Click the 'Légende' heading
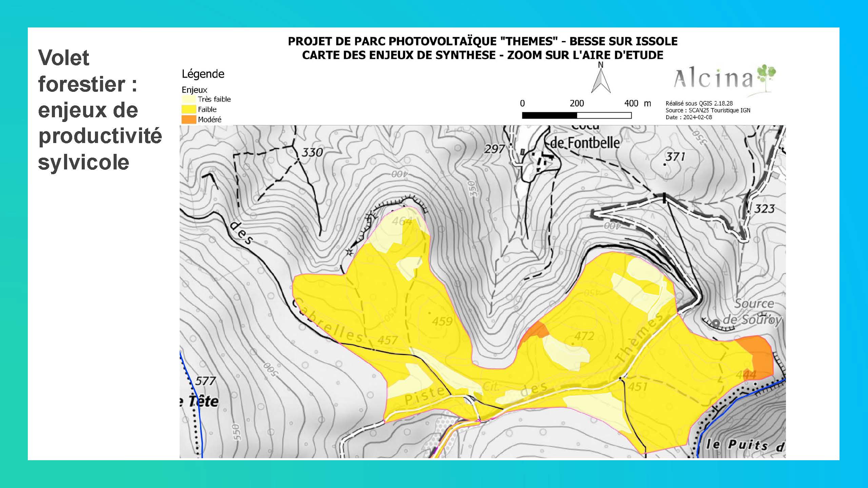Image resolution: width=868 pixels, height=488 pixels. click(x=203, y=74)
